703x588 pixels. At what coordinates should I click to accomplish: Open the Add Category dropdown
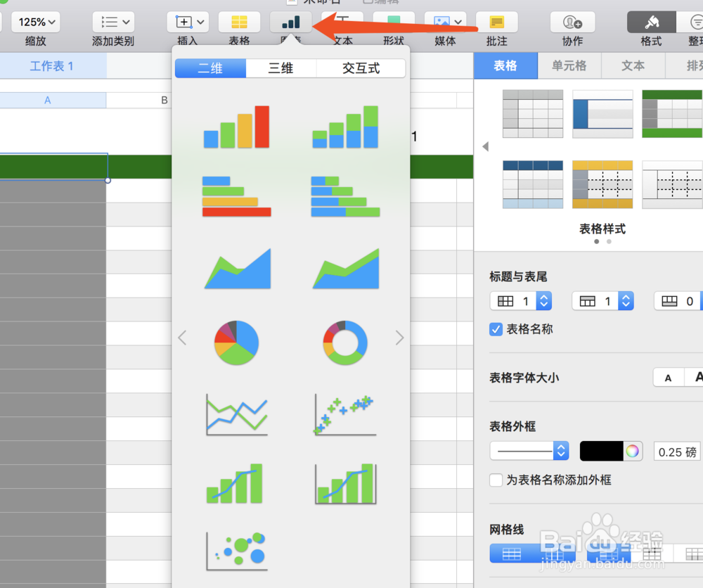tap(113, 22)
